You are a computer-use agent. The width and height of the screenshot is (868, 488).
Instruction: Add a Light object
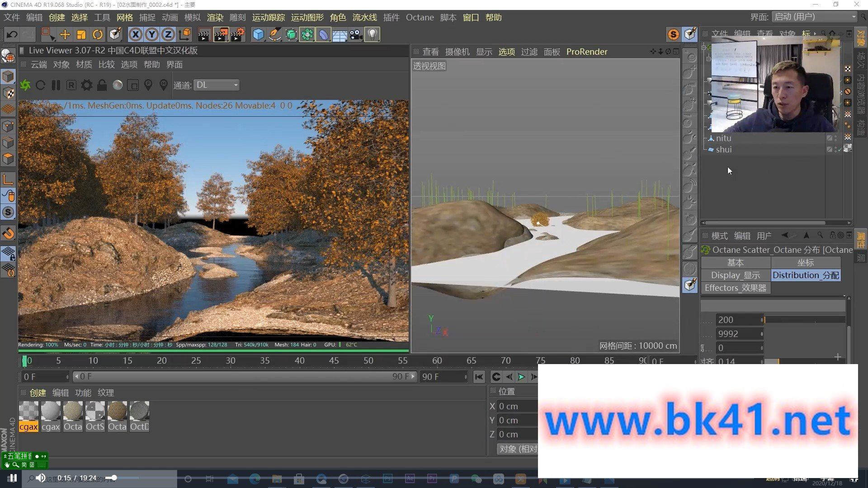coord(372,34)
